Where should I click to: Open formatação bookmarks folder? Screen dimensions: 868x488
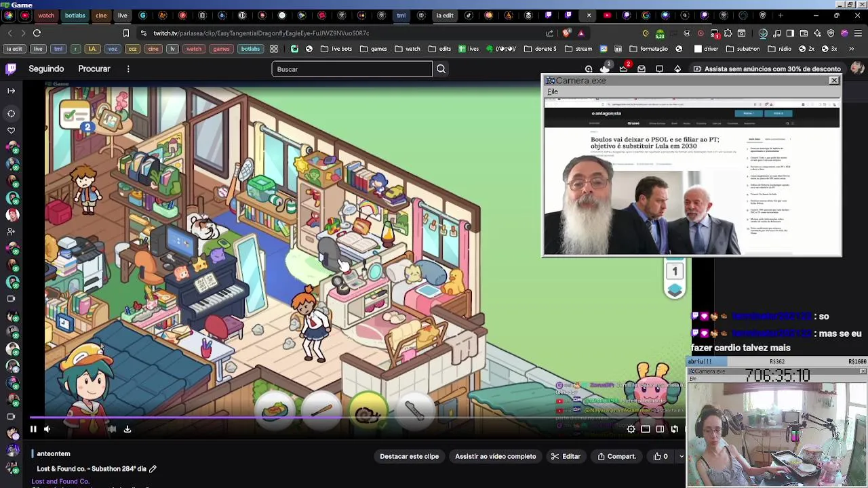(648, 49)
